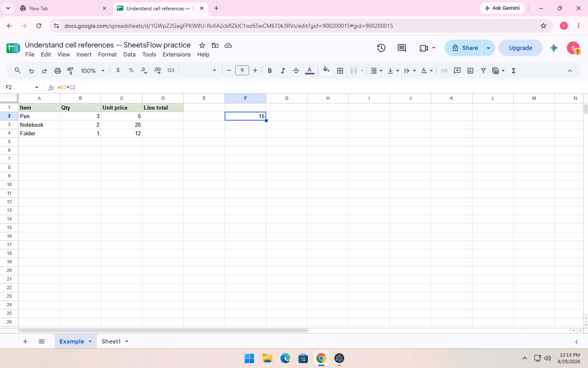Viewport: 588px width, 368px height.
Task: Redo the last action
Action: 45,71
